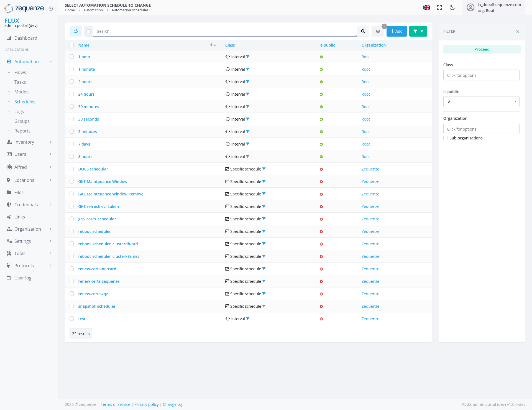Click the Add schedule button
This screenshot has width=532, height=410.
(x=397, y=31)
